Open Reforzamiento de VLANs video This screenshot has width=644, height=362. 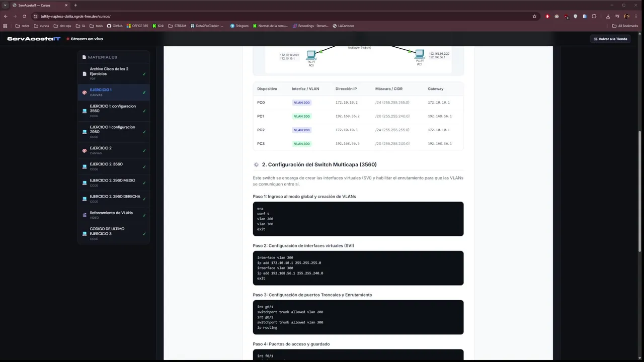coord(114,215)
